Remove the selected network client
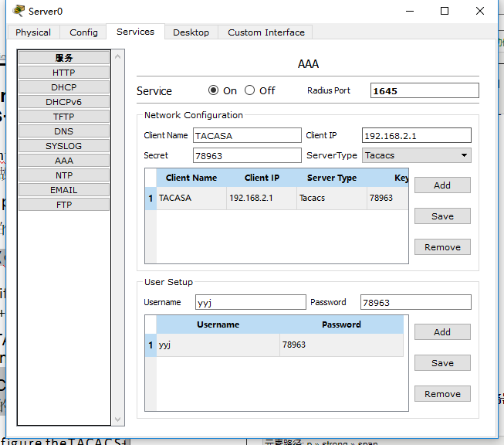Image resolution: width=504 pixels, height=445 pixels. 442,247
